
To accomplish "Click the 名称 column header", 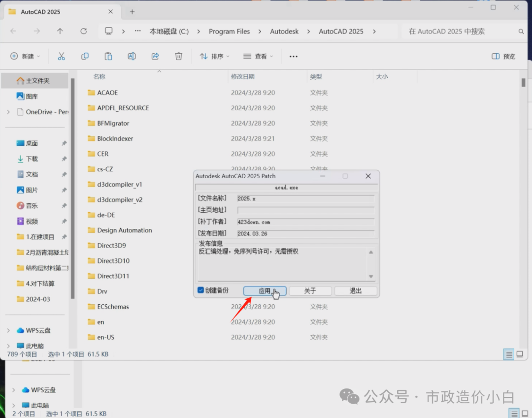I will tap(100, 77).
